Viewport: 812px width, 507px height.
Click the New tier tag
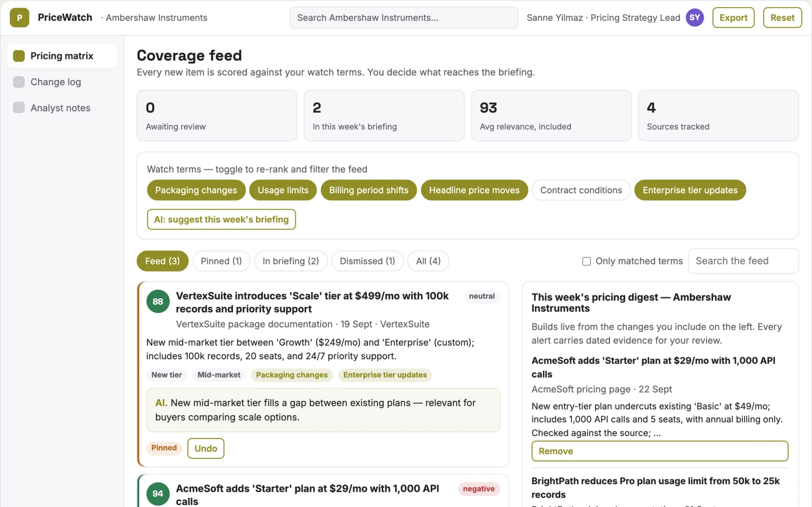coord(166,375)
